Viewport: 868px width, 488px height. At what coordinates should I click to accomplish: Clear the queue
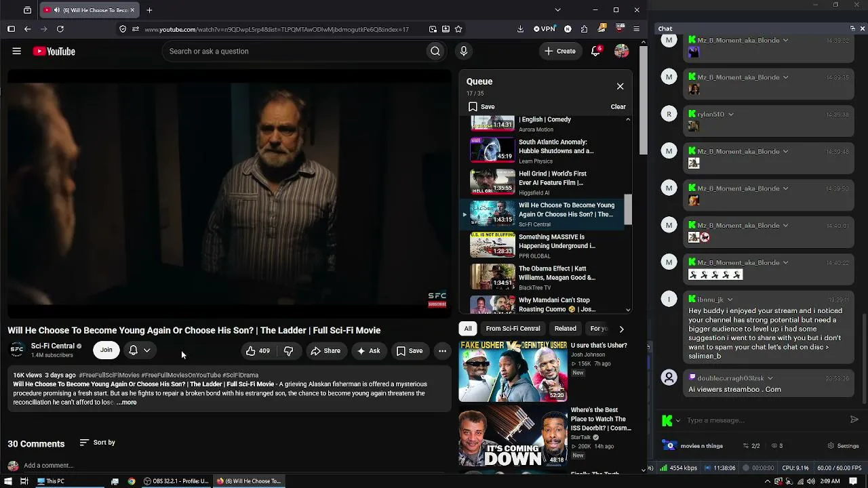click(x=618, y=106)
